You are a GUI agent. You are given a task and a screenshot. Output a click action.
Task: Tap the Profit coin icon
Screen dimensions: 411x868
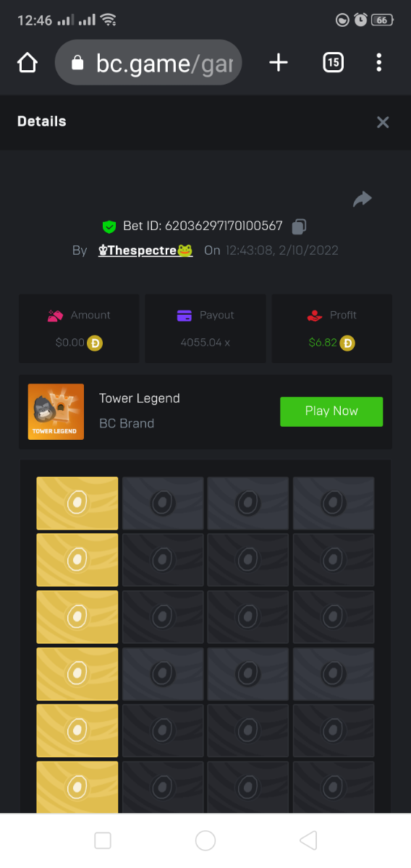348,343
